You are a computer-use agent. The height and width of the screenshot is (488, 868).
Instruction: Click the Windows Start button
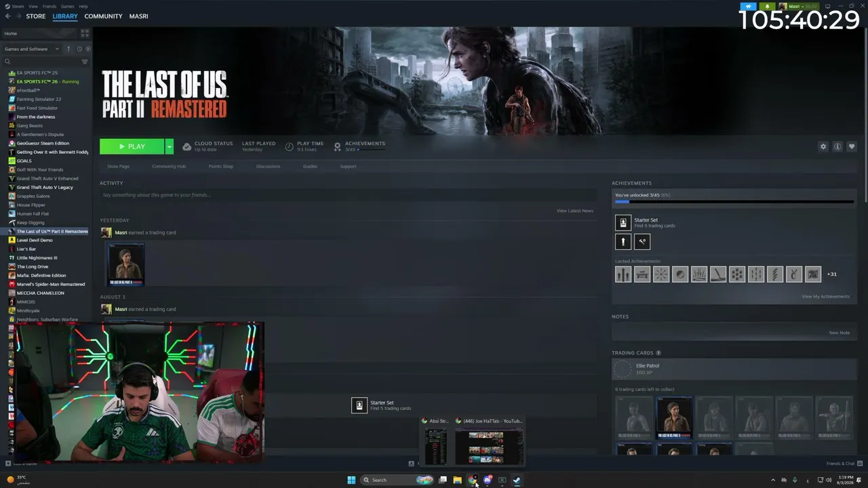pyautogui.click(x=351, y=480)
